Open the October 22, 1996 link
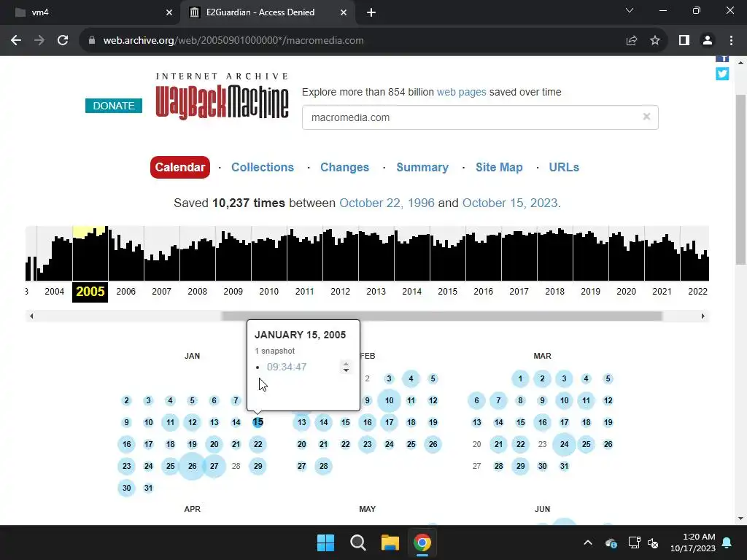747x560 pixels. tap(387, 203)
